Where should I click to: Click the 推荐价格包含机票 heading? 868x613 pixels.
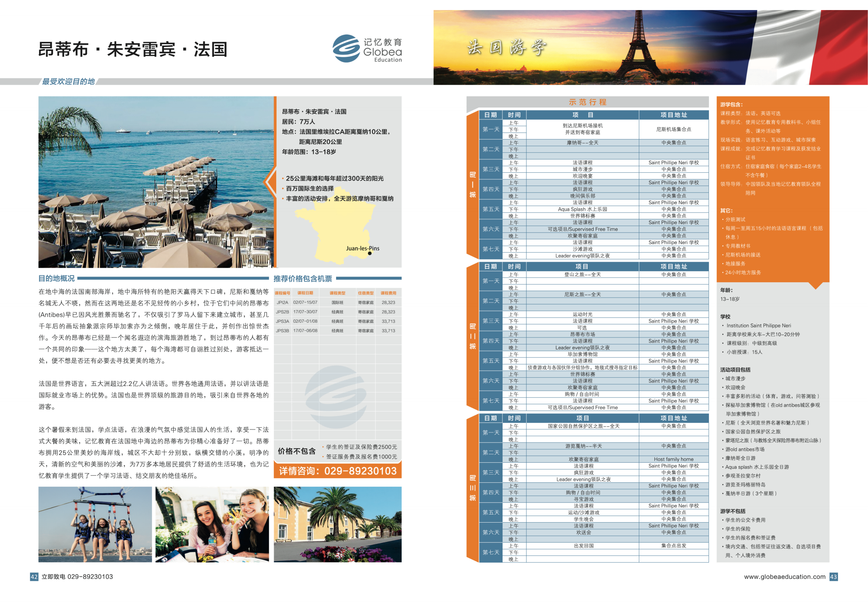303,279
